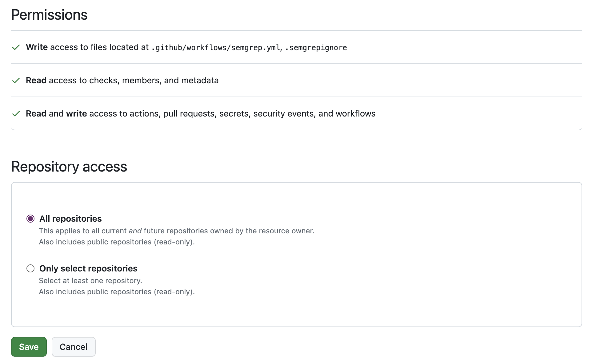This screenshot has height=364, width=592.
Task: Expand the Repository access section
Action: pyautogui.click(x=69, y=167)
